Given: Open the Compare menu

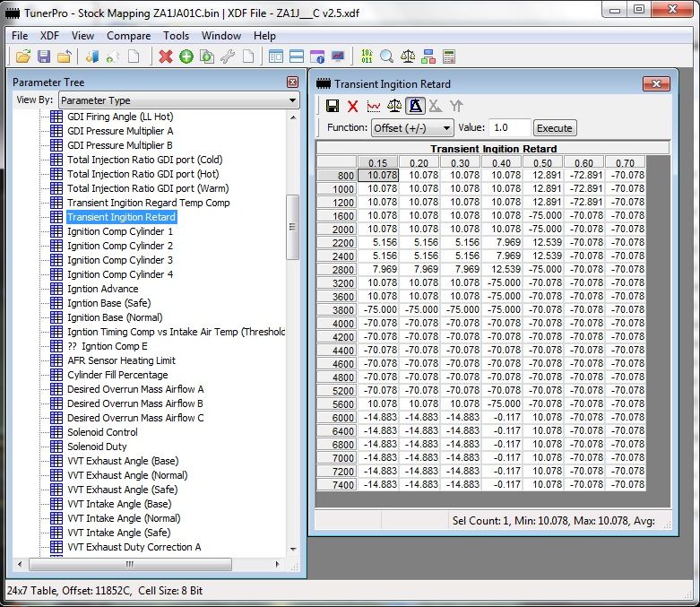Looking at the screenshot, I should pos(128,36).
